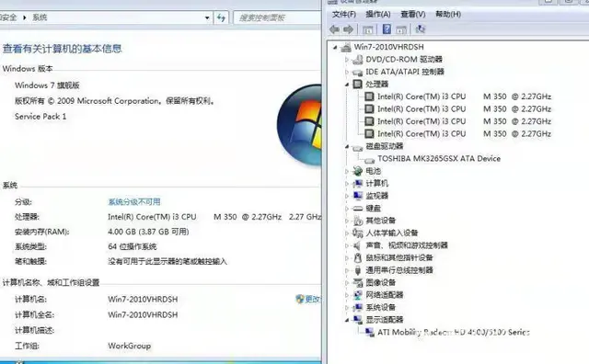
Task: Click the Service Pack 1 text
Action: [x=40, y=117]
